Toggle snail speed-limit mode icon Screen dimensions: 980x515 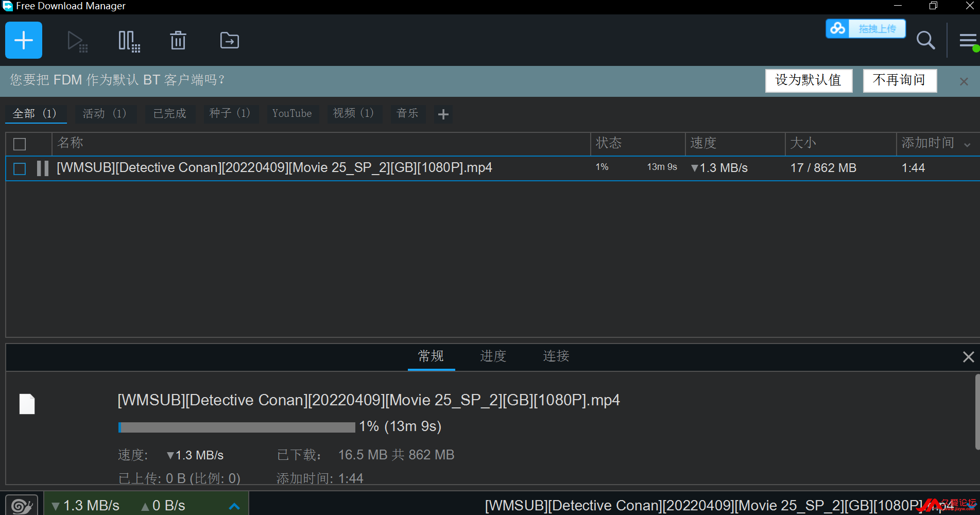22,505
